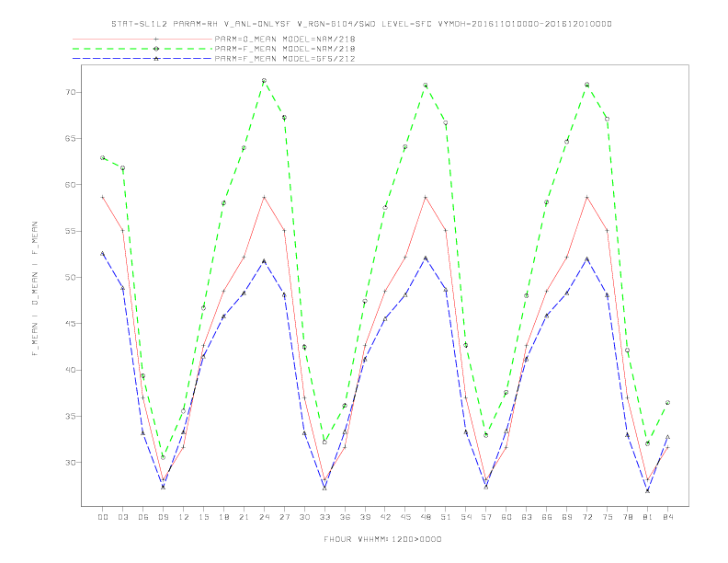
Task: Click x-axis tick label 21
Action: (244, 517)
